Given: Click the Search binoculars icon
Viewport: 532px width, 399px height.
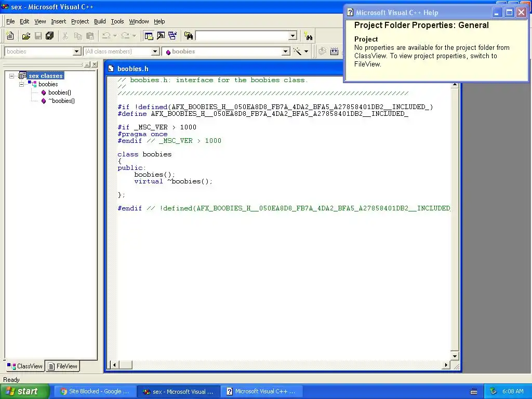Looking at the screenshot, I should (x=309, y=36).
